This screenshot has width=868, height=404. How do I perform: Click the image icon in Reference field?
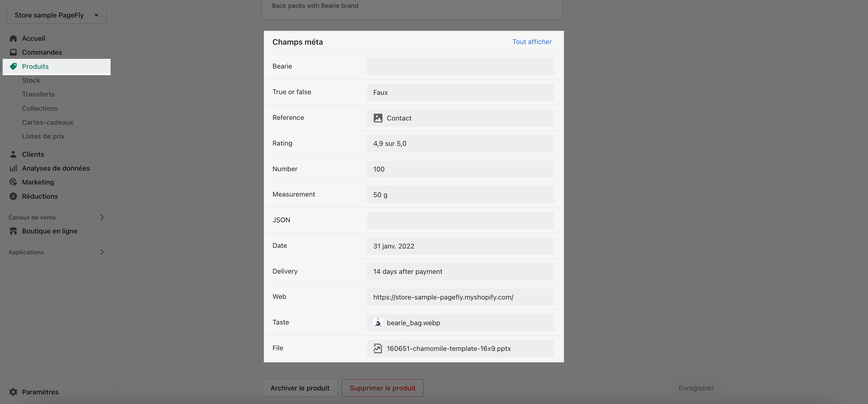pyautogui.click(x=378, y=118)
